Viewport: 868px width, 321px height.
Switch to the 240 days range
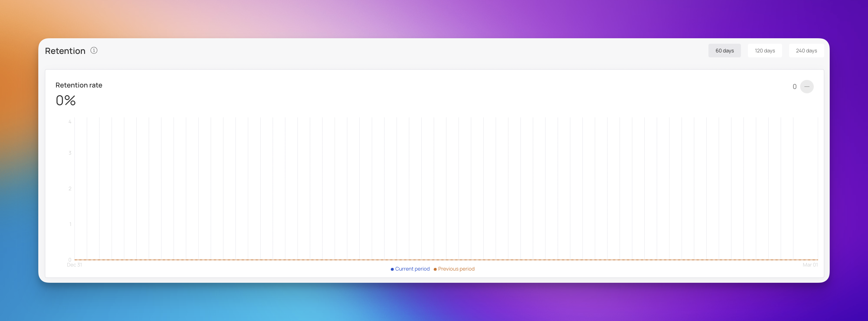pos(806,51)
